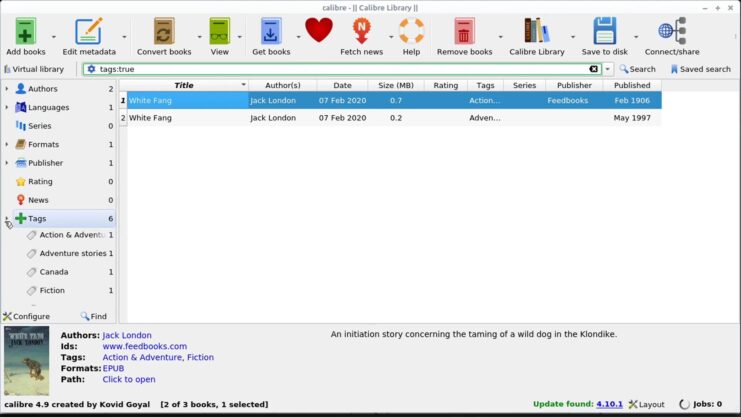Click the Get books icon
The width and height of the screenshot is (741, 417).
(271, 31)
